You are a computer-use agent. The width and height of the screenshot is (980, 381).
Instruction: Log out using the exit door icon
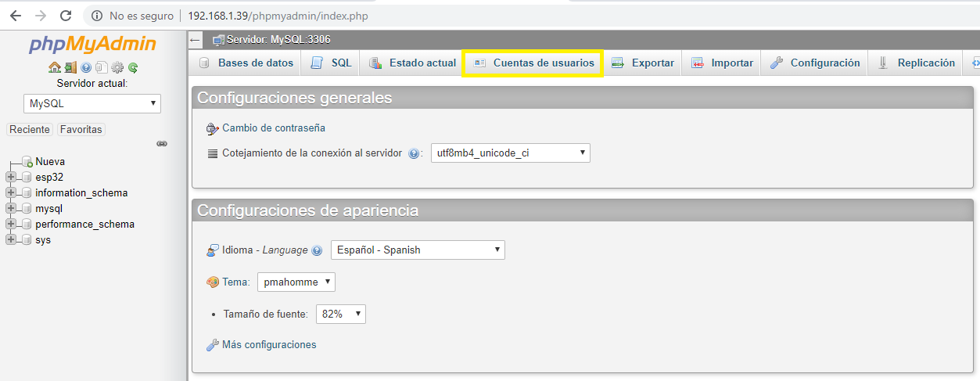tap(70, 68)
